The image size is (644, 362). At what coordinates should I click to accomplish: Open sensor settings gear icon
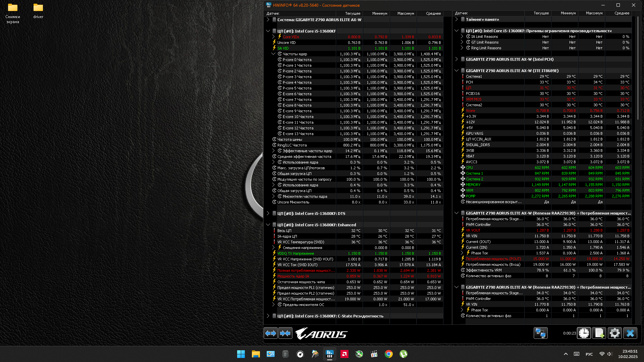click(614, 333)
